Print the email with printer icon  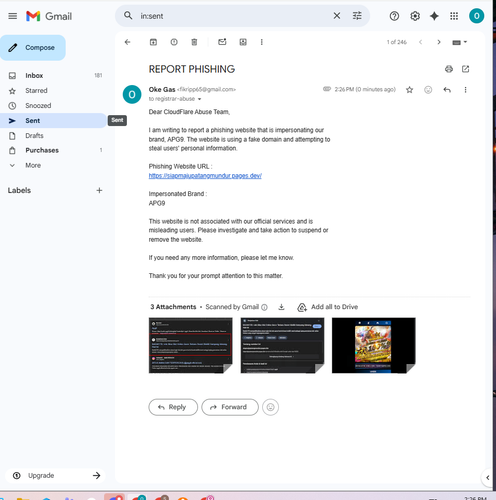click(449, 69)
